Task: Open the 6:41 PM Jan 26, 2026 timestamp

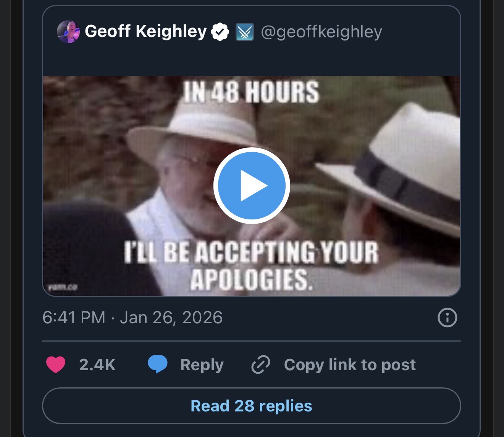Action: click(132, 318)
